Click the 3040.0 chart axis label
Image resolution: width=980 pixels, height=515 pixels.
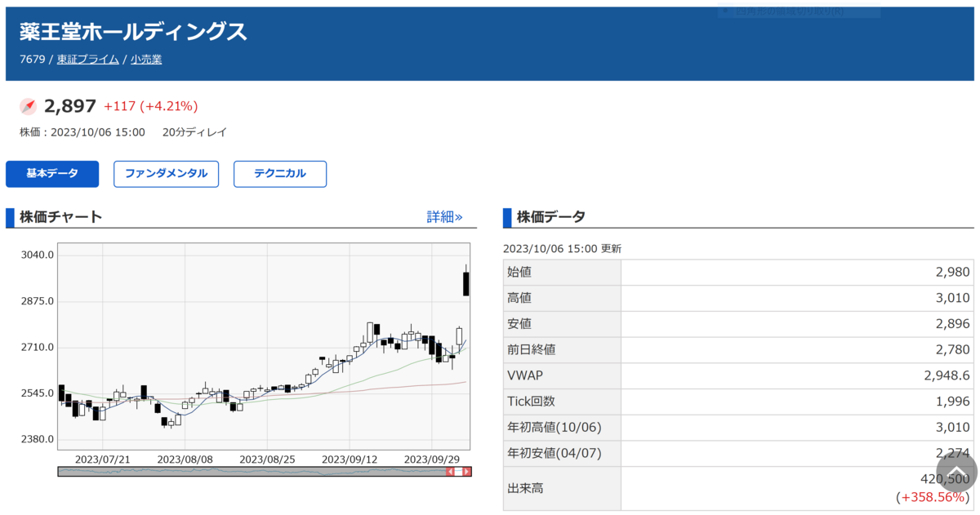[x=38, y=255]
